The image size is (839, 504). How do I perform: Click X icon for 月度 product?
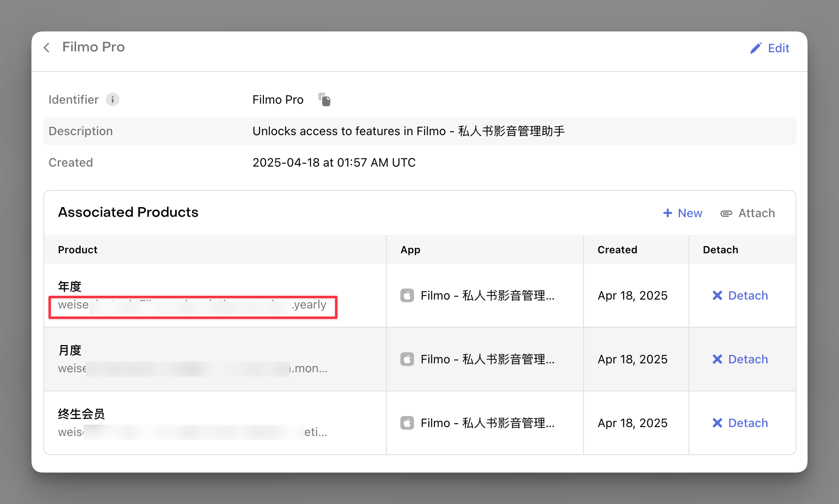(x=717, y=359)
